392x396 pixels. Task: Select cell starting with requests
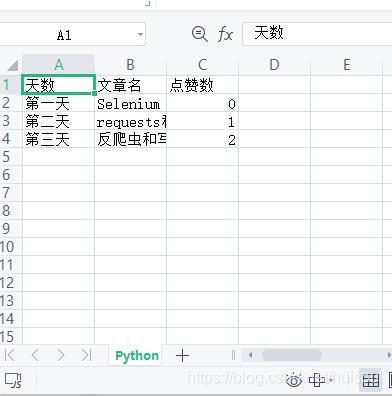pyautogui.click(x=131, y=121)
